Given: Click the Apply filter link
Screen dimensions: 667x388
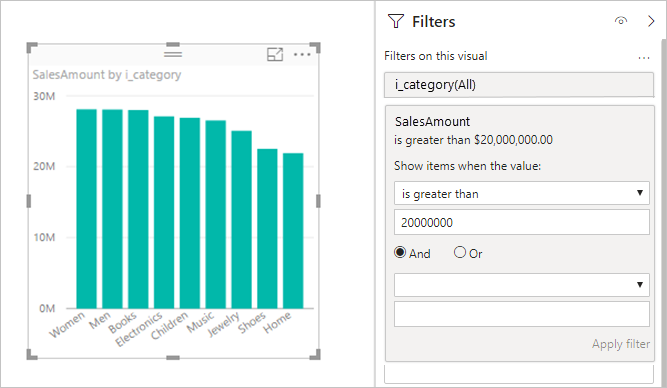Looking at the screenshot, I should pos(621,344).
